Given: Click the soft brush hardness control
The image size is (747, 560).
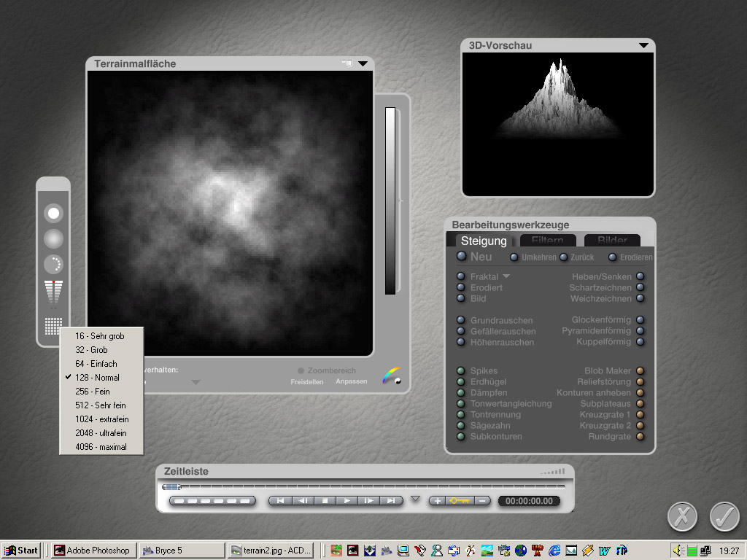Looking at the screenshot, I should click(53, 238).
